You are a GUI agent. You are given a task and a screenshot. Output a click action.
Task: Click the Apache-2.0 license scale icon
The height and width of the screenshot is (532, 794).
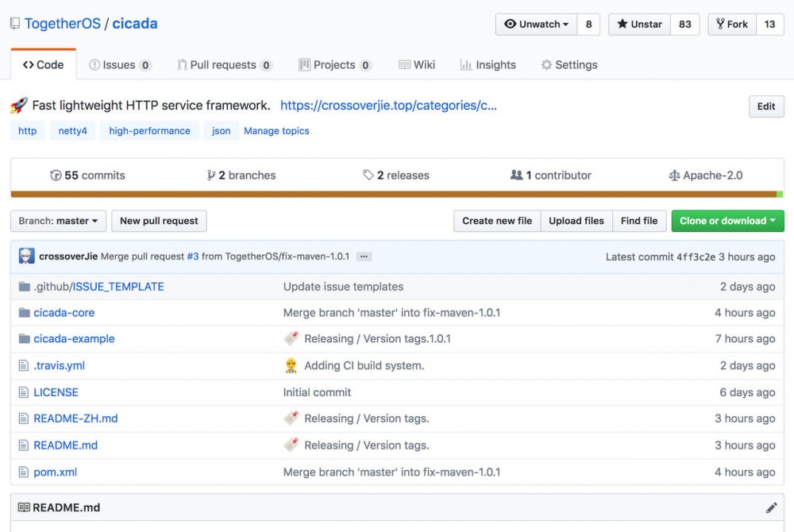(x=675, y=175)
